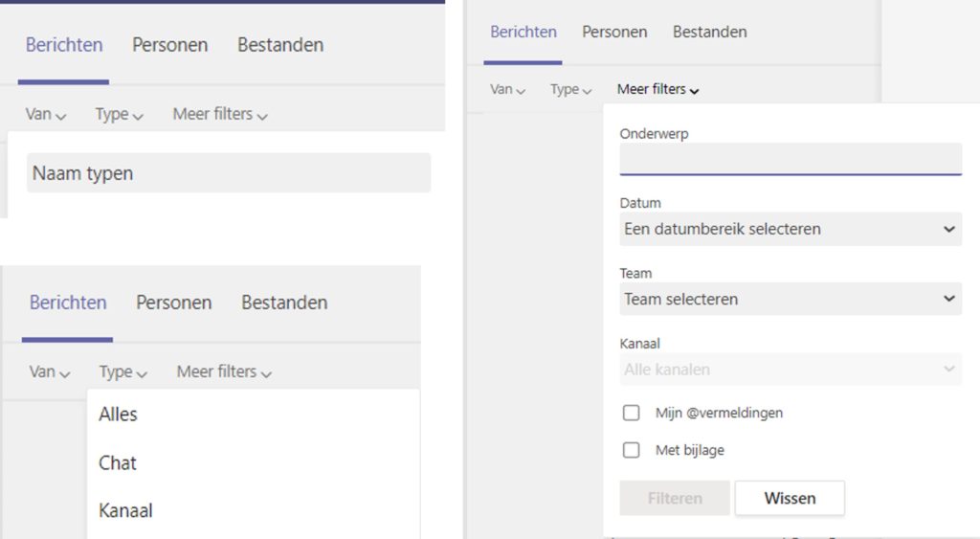Open Bestanden tab in the Onderwerp filter panel
980x539 pixels.
point(710,32)
